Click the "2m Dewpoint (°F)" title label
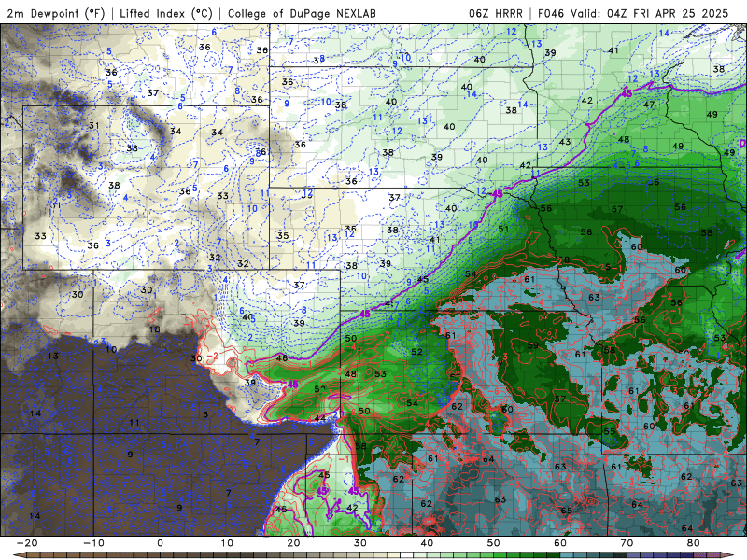The height and width of the screenshot is (560, 747). tap(56, 13)
